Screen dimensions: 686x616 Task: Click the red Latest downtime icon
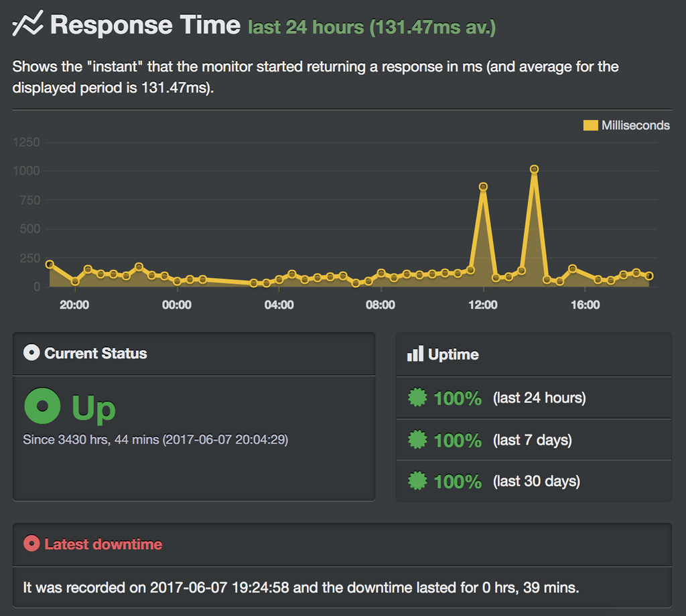31,544
